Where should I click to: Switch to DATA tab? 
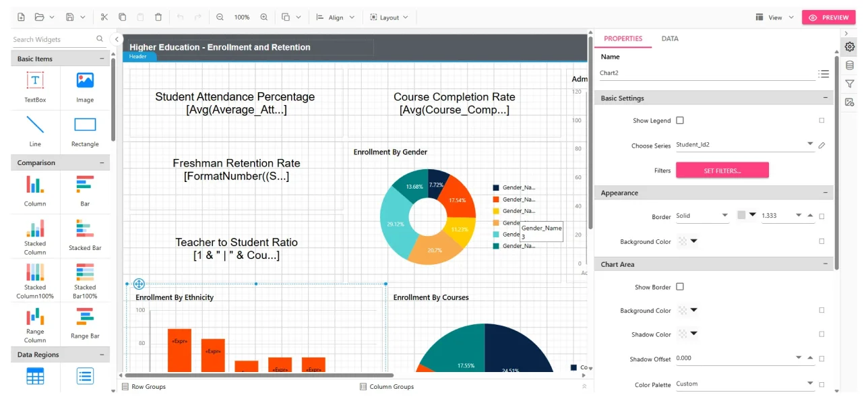(670, 38)
